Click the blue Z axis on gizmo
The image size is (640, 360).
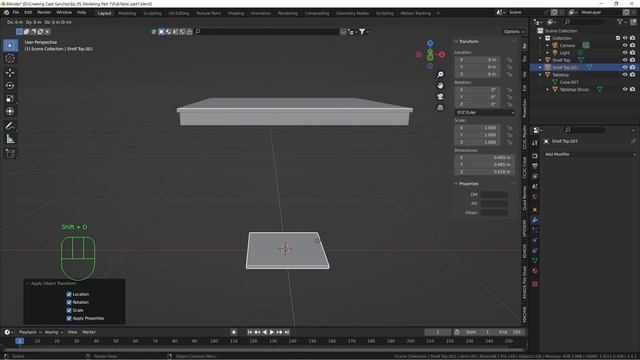[430, 43]
